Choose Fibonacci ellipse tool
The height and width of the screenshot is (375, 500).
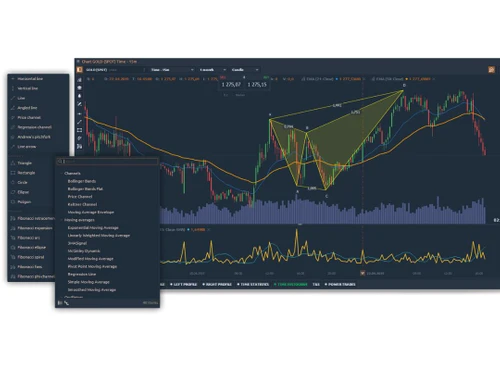[32, 247]
